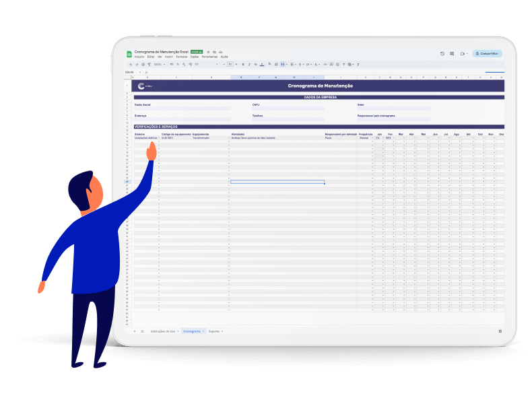This screenshot has height=404, width=532.
Task: Increase font size with plus
Action: coord(236,64)
